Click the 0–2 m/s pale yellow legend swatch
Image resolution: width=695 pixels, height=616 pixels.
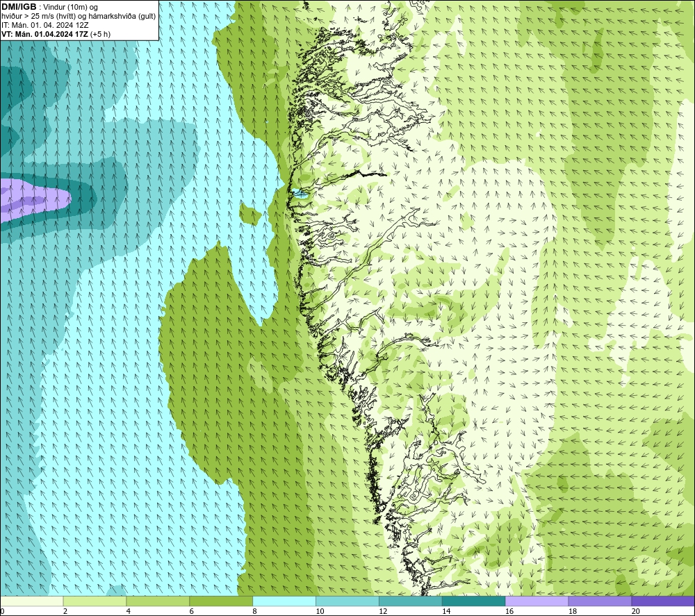(32, 601)
